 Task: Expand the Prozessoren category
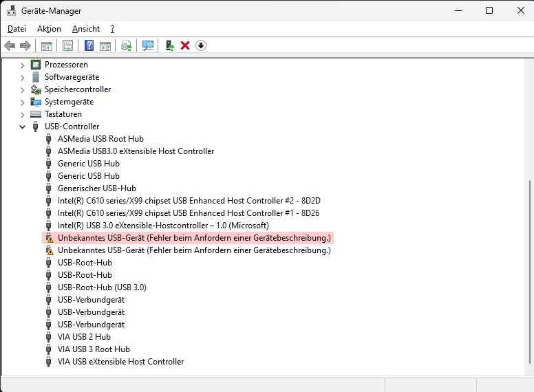coord(22,65)
